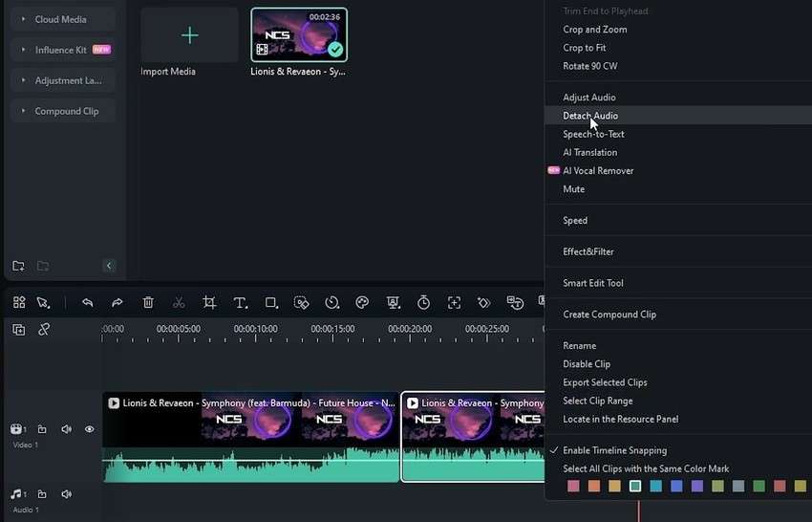Screen dimensions: 812x522
Task: Select the first Lionis & Revaeon timeline clip
Action: coord(251,437)
